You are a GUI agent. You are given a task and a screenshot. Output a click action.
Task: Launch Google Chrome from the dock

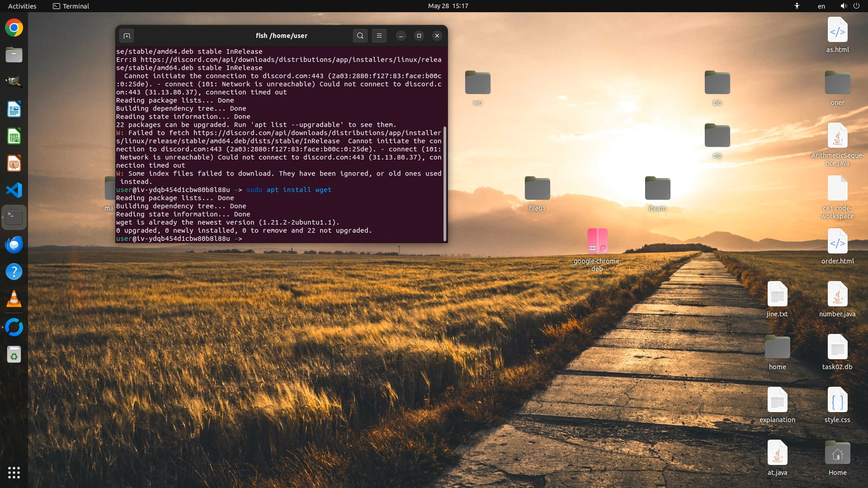pos(14,28)
